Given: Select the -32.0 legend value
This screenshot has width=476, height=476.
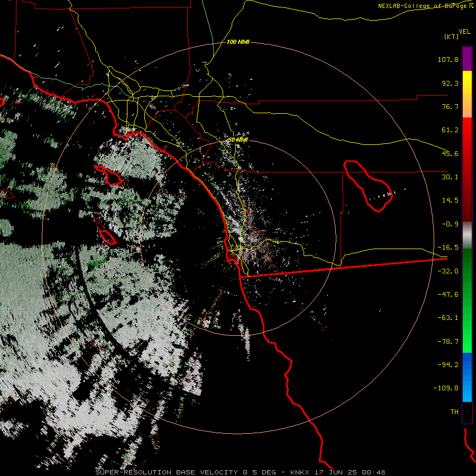Looking at the screenshot, I should point(448,271).
